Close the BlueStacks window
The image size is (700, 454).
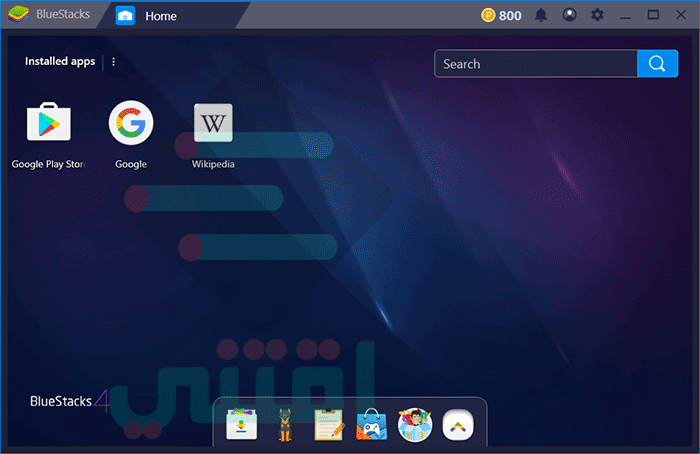pos(681,15)
